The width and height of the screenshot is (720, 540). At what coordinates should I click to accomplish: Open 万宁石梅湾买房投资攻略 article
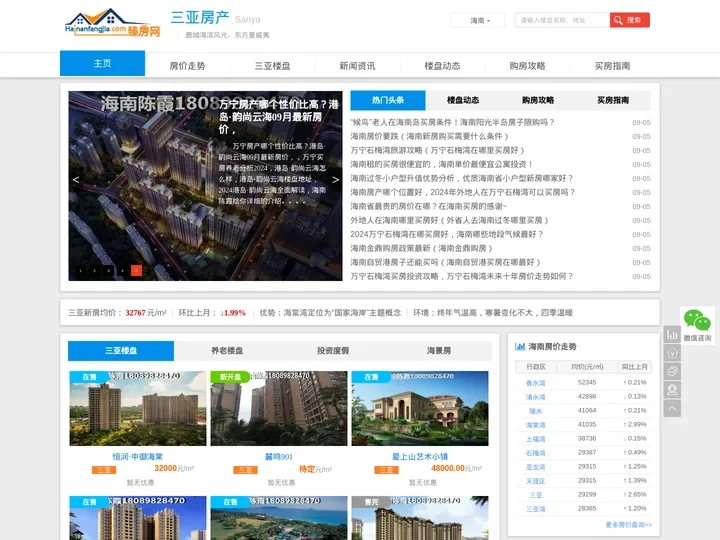tap(461, 276)
